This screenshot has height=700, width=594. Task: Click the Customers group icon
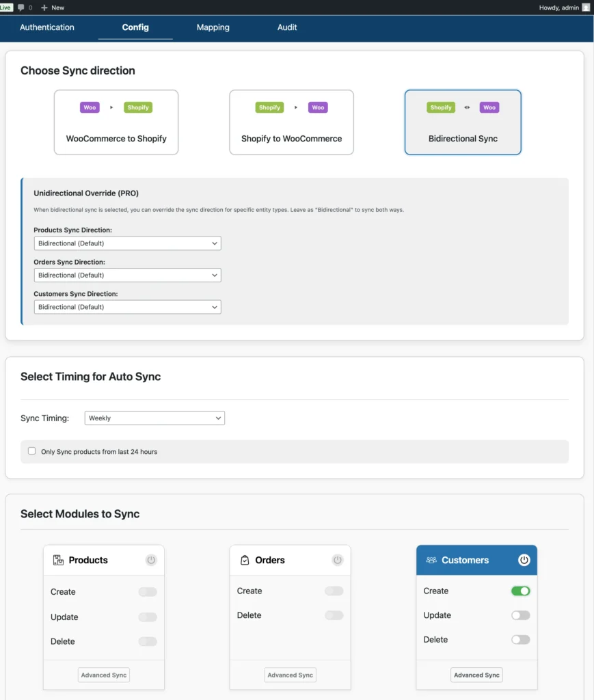click(x=431, y=560)
